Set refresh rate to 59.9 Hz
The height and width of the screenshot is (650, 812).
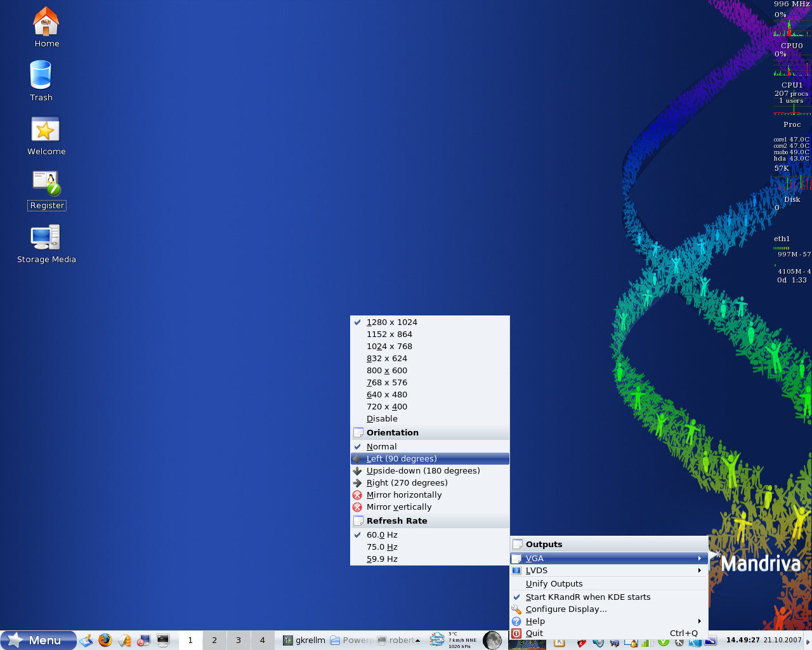coord(430,559)
